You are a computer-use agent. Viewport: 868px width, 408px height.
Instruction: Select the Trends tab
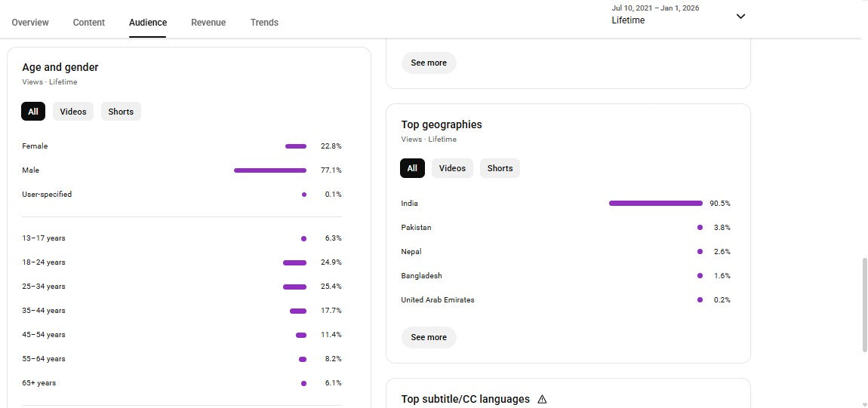264,23
